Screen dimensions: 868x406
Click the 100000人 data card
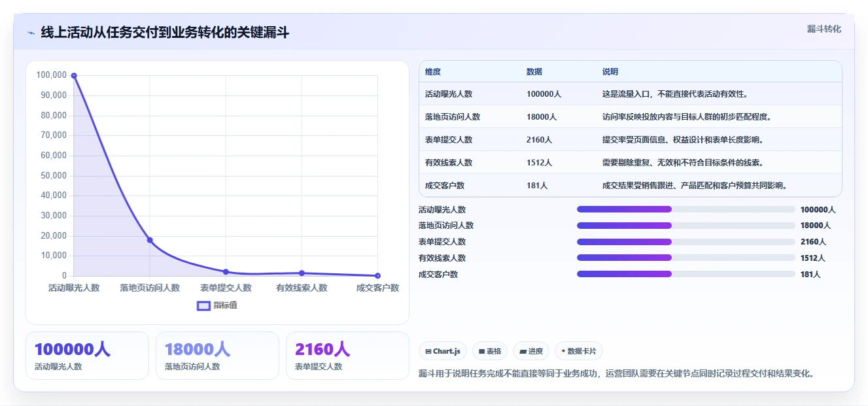88,356
